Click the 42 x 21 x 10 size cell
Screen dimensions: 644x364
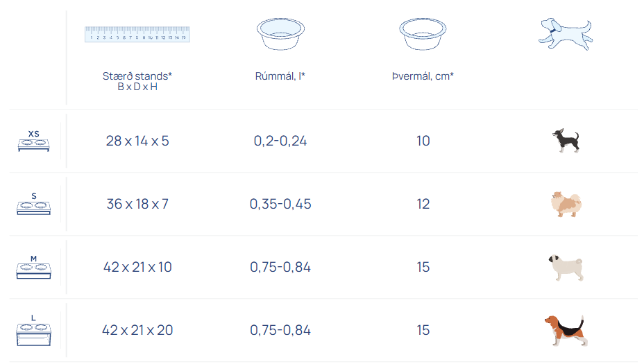click(137, 267)
